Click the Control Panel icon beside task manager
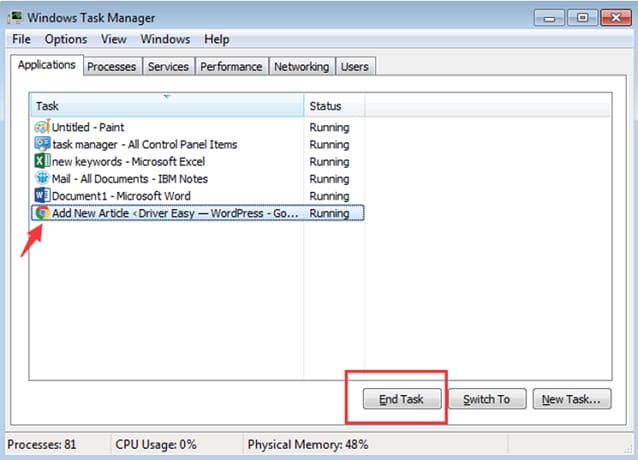 42,144
